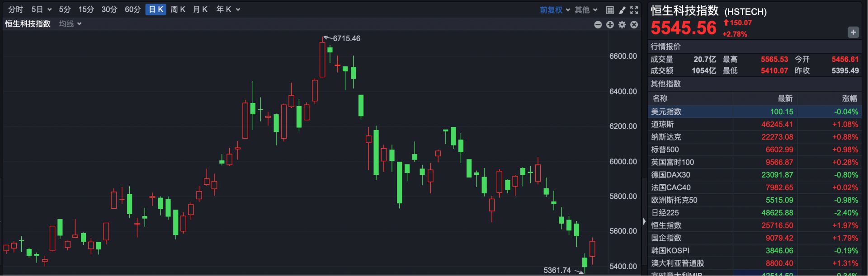
Task: Open the chart layout grid icon
Action: [x=610, y=9]
